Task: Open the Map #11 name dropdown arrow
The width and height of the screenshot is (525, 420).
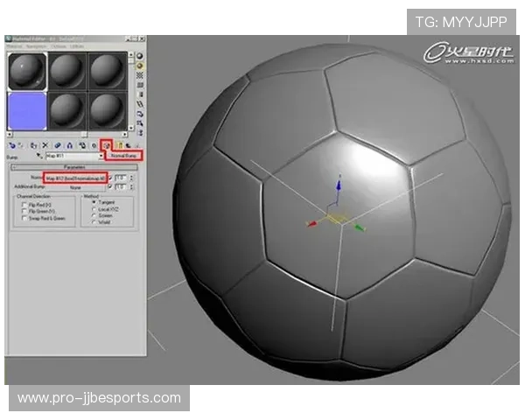Action: click(x=101, y=156)
